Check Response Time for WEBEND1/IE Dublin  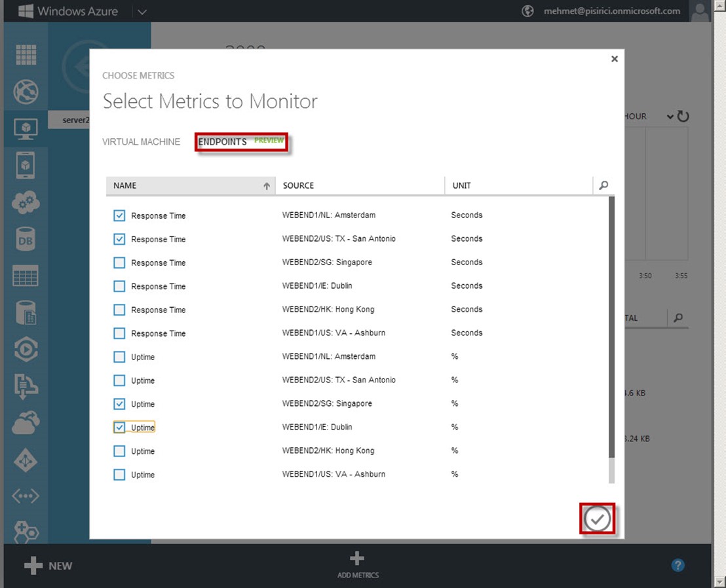[x=119, y=286]
